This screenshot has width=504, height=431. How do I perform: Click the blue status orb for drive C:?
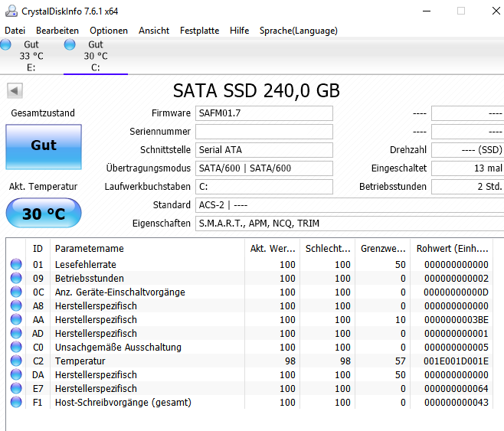[70, 44]
